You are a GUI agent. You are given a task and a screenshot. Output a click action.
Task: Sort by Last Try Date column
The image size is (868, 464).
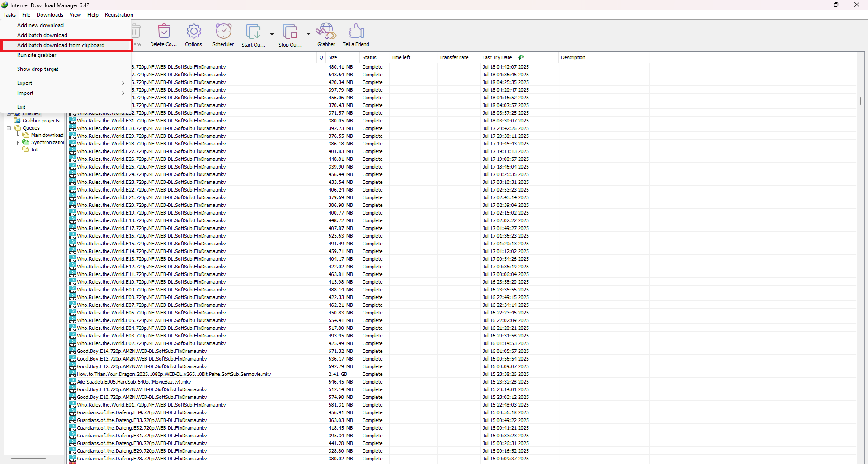497,57
